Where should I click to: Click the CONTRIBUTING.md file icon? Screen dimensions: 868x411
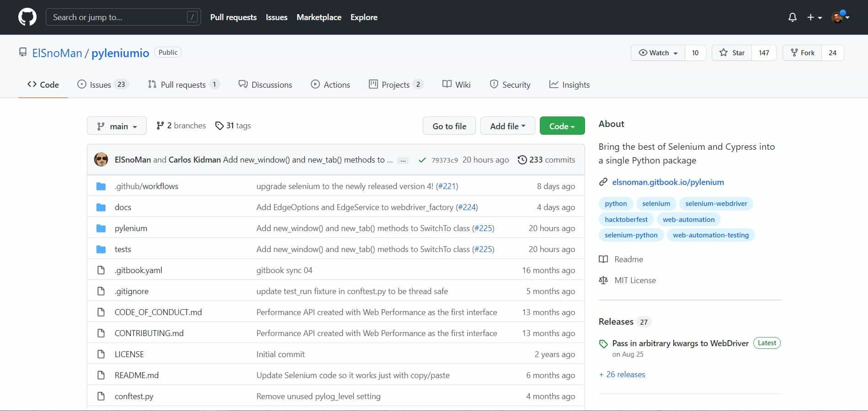coord(101,333)
